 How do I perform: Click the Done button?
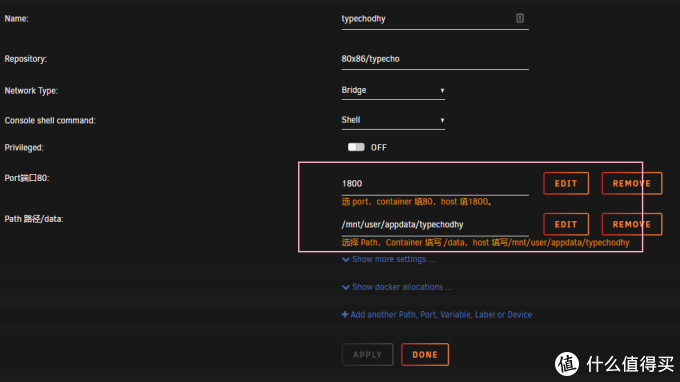point(425,355)
